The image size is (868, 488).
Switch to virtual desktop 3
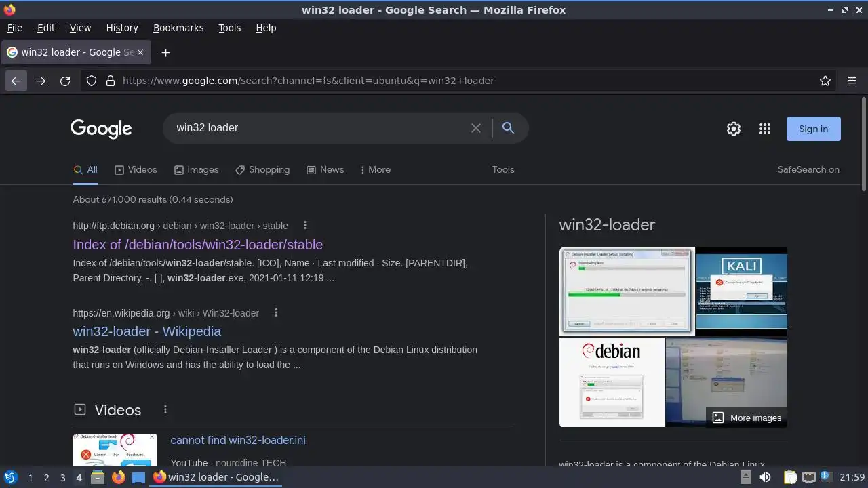pyautogui.click(x=62, y=477)
